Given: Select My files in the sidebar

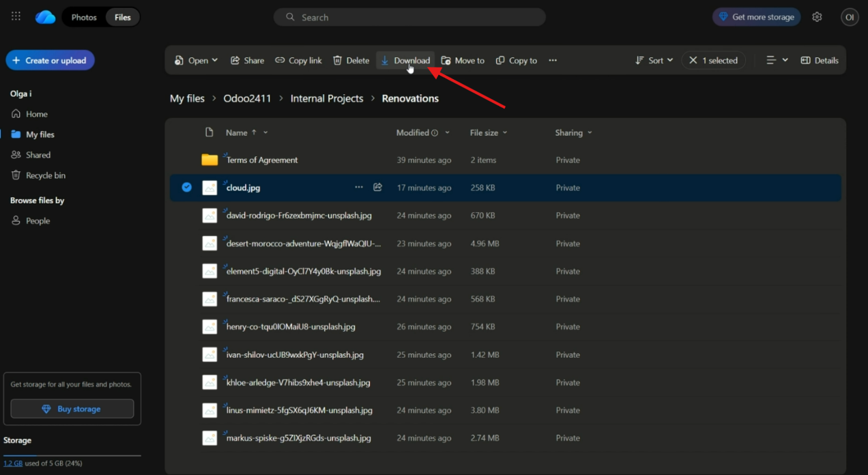Looking at the screenshot, I should 40,134.
